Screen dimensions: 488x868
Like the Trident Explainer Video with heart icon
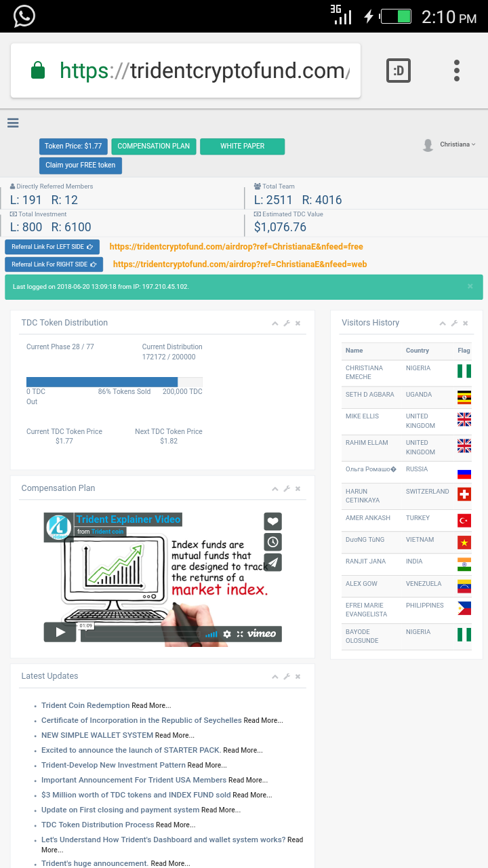click(x=272, y=521)
